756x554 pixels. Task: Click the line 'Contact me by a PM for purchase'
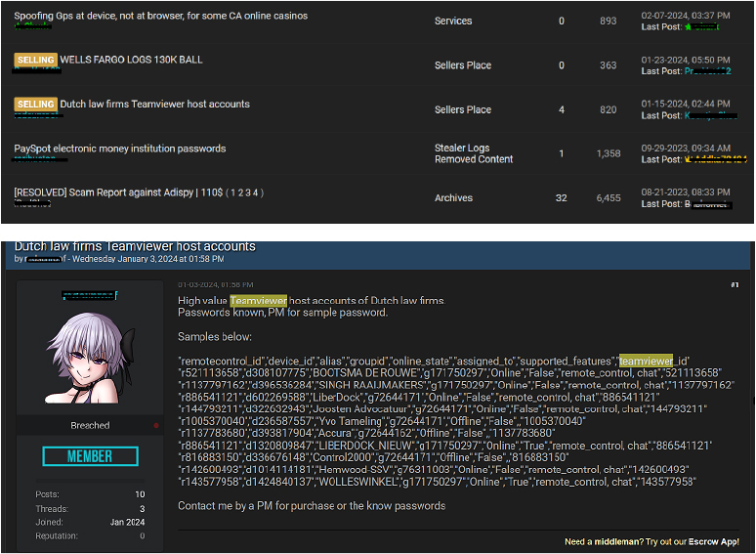[x=312, y=506]
